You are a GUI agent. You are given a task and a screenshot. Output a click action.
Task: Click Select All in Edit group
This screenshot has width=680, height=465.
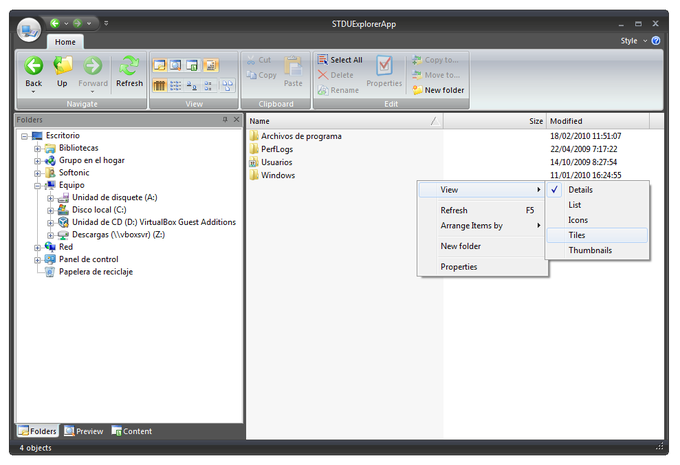coord(340,60)
